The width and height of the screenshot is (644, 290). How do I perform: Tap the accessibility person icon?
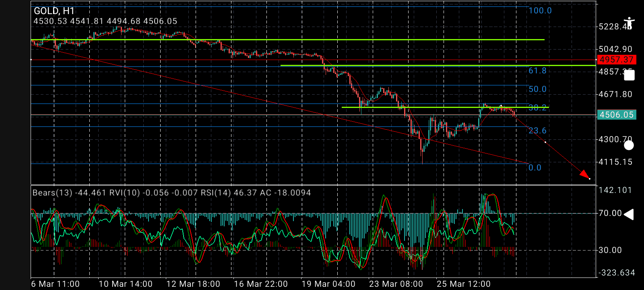(629, 23)
